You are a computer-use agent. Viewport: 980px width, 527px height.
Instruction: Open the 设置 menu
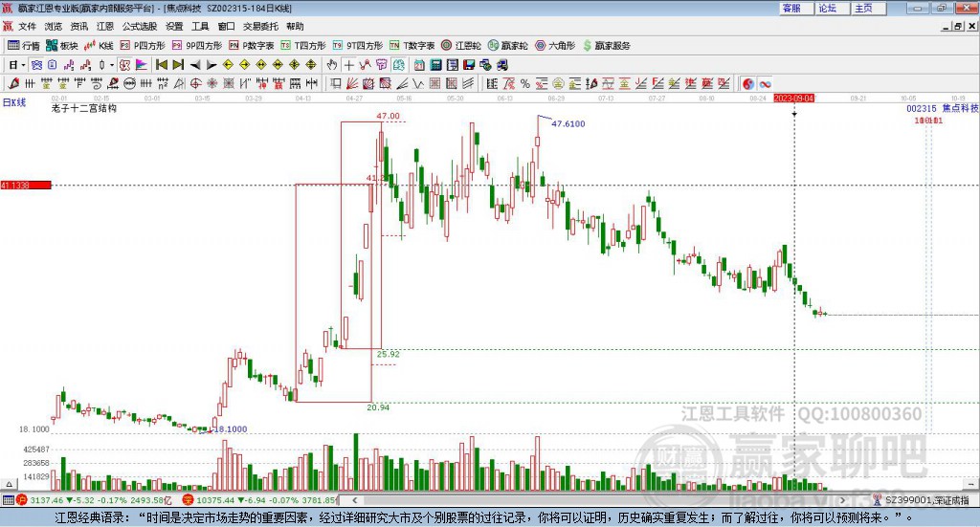tap(174, 26)
